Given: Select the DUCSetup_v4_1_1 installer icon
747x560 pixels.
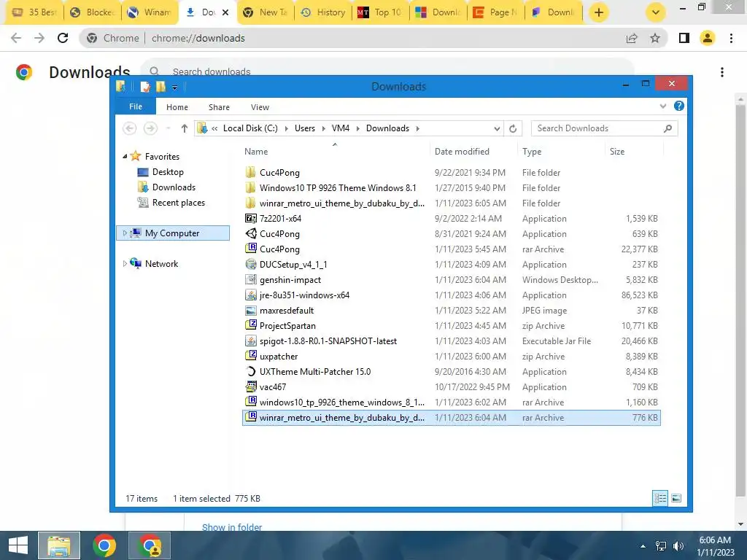Looking at the screenshot, I should (251, 264).
